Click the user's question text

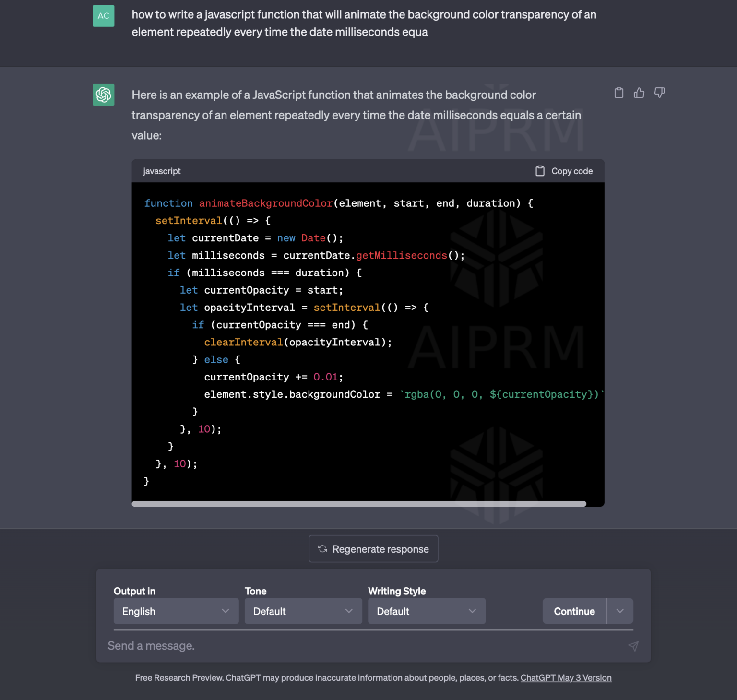tap(364, 23)
